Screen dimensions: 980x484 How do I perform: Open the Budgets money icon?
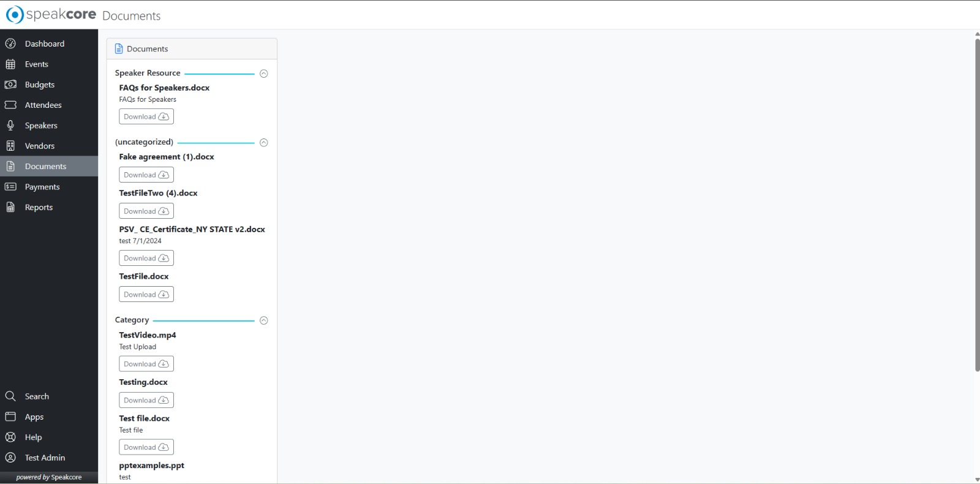(10, 85)
